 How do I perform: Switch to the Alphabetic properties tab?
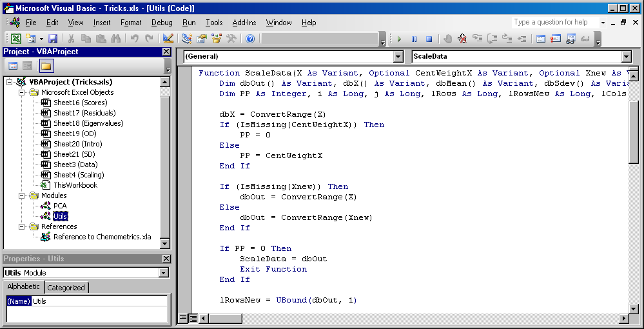23,286
